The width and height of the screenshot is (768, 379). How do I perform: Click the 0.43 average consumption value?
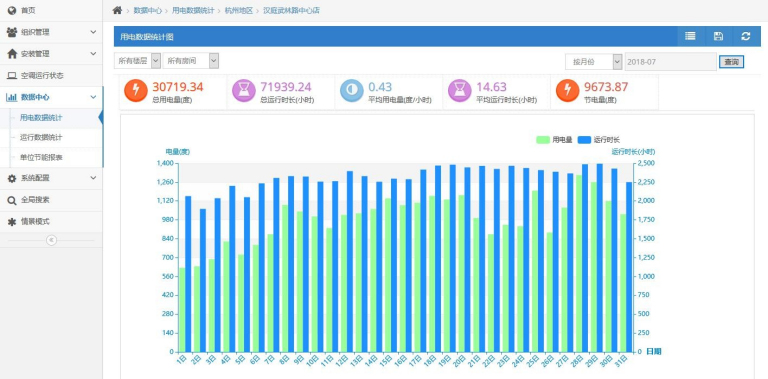(x=380, y=87)
